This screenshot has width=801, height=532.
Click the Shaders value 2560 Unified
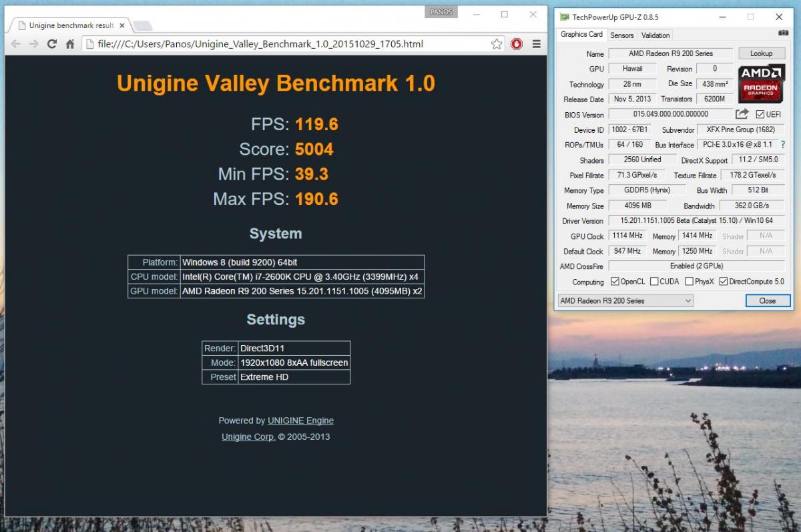pos(641,160)
